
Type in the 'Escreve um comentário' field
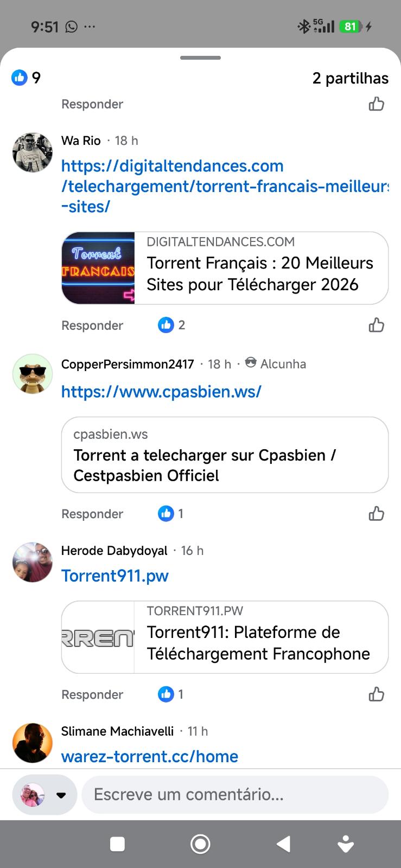point(234,795)
